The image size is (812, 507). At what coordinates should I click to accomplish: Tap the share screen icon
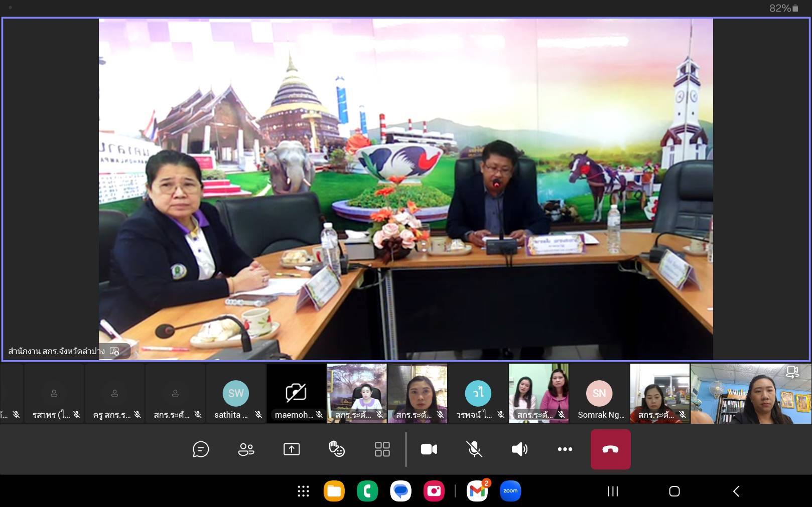(x=292, y=449)
